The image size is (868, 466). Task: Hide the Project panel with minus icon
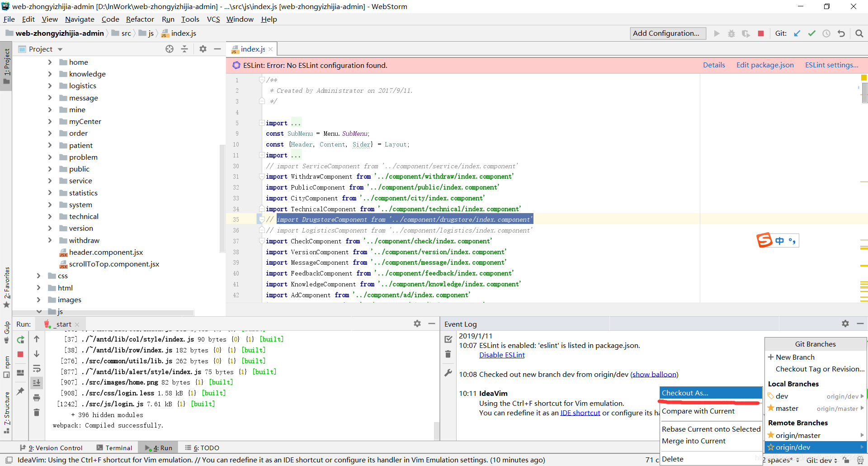tap(217, 49)
